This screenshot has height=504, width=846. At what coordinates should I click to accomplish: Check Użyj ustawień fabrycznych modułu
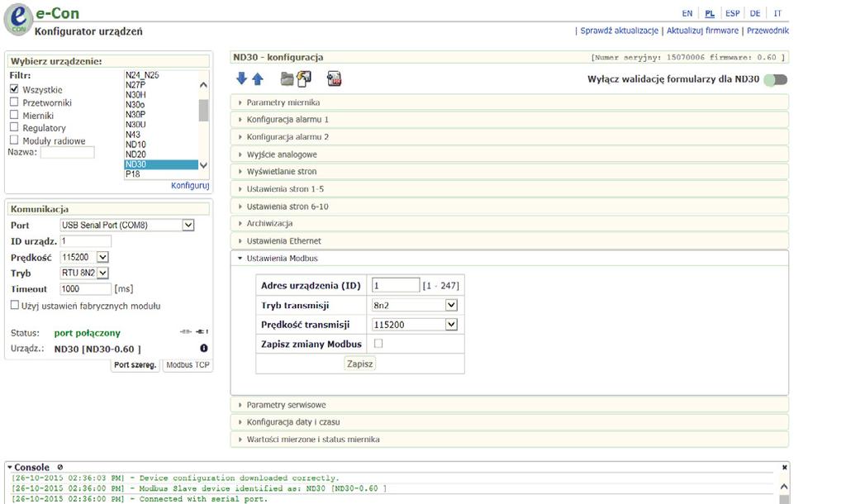tap(15, 306)
